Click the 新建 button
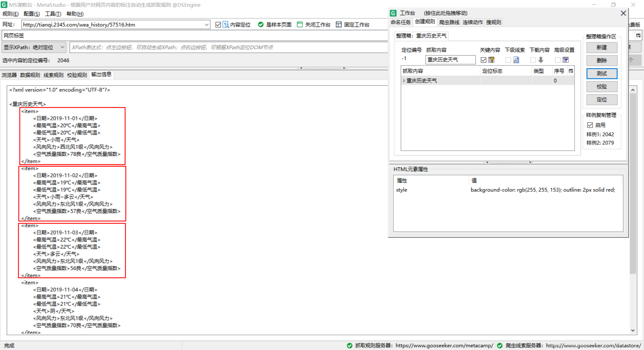 click(602, 47)
